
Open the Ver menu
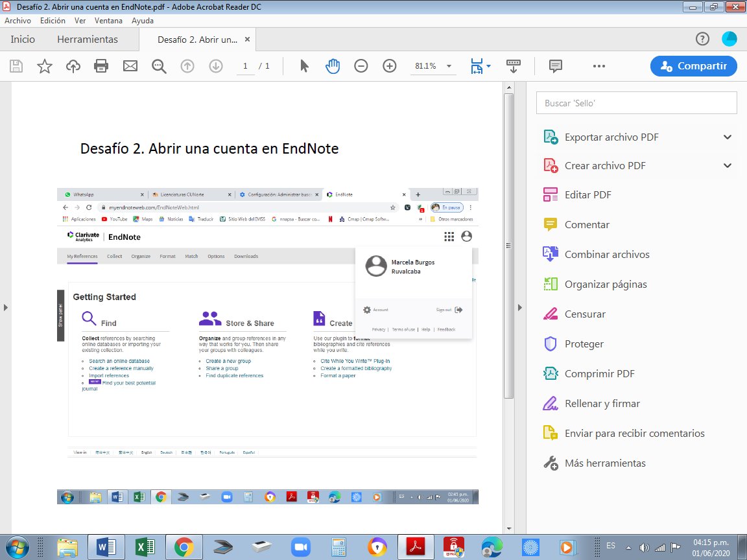[x=80, y=21]
